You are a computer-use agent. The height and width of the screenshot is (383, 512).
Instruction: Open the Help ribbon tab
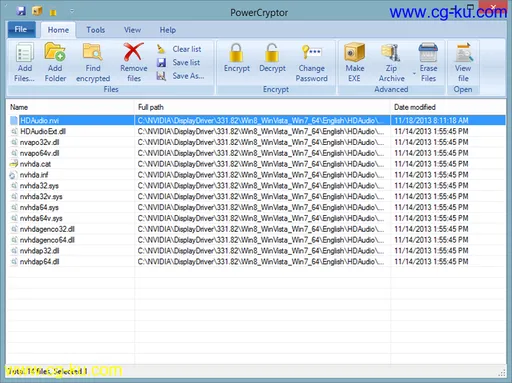tap(168, 30)
